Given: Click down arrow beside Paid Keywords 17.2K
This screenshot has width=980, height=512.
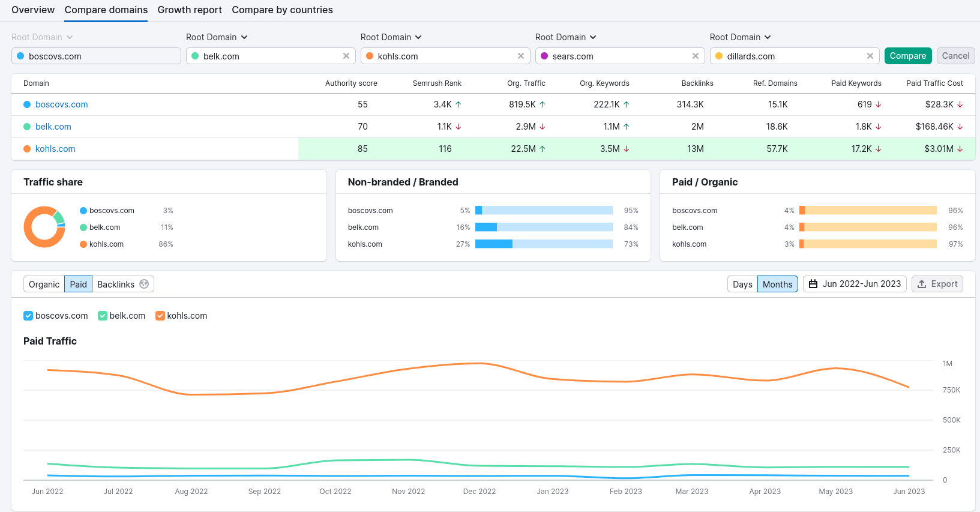Looking at the screenshot, I should coord(879,149).
